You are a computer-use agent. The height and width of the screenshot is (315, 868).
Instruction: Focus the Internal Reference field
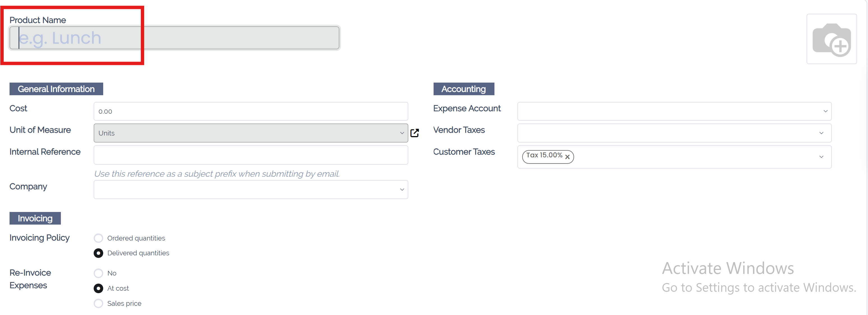tap(251, 155)
